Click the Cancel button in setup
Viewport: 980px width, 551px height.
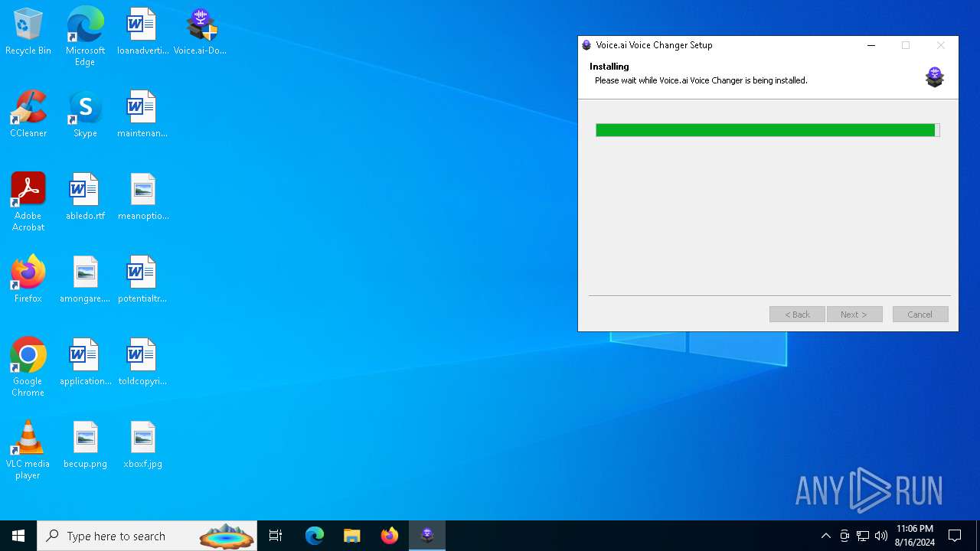[x=920, y=315]
